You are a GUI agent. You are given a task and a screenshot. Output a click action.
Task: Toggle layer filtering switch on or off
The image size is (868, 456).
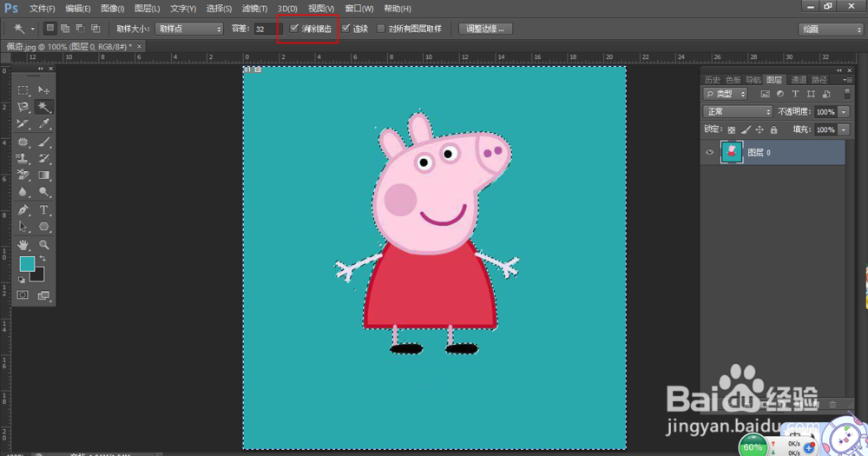(x=847, y=94)
